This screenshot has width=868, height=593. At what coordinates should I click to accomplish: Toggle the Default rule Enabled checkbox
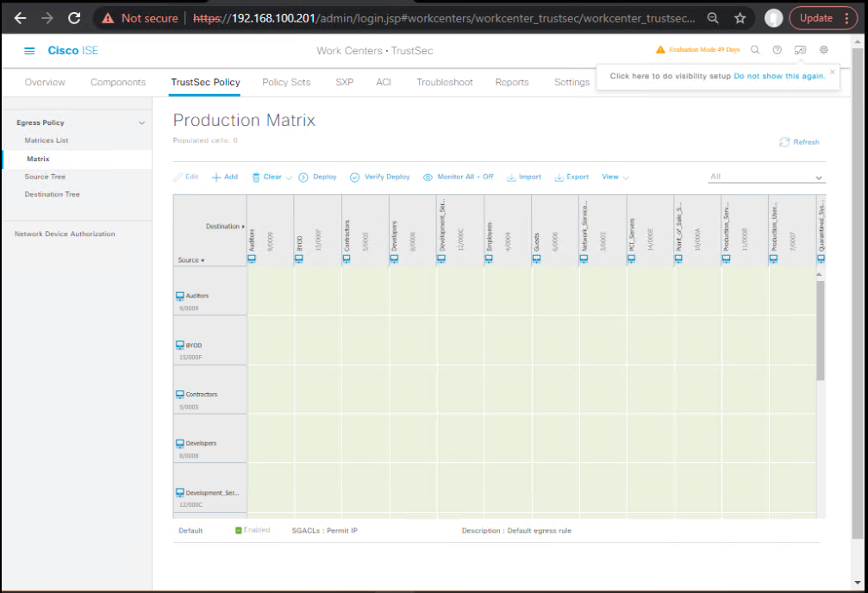239,530
